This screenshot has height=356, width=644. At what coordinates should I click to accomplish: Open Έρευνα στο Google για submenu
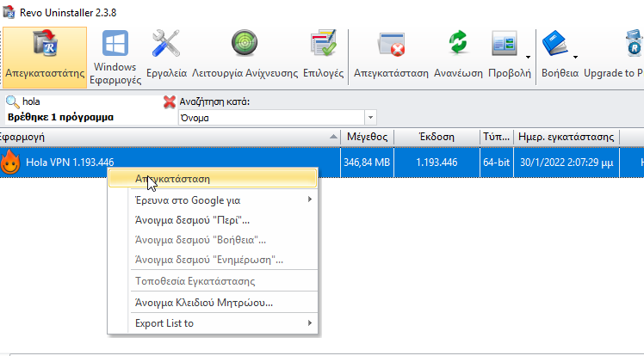tap(213, 200)
